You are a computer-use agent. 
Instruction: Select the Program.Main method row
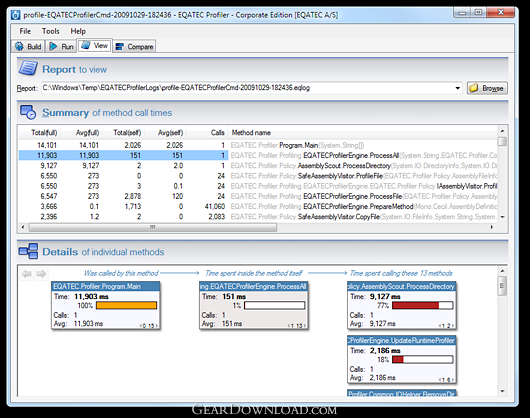258,145
